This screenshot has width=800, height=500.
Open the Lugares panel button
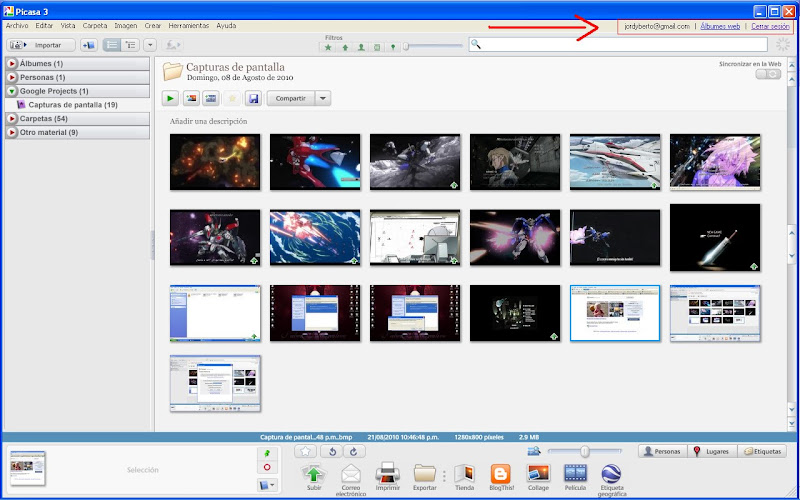point(712,452)
